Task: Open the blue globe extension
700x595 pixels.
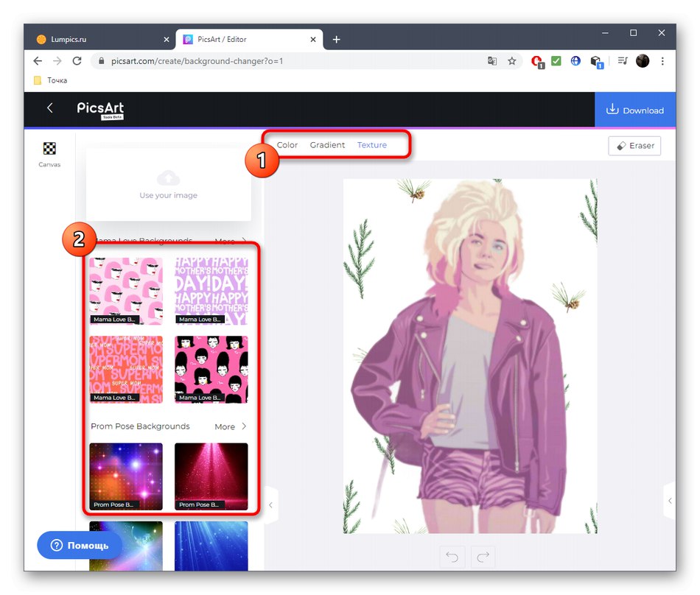Action: click(x=575, y=60)
